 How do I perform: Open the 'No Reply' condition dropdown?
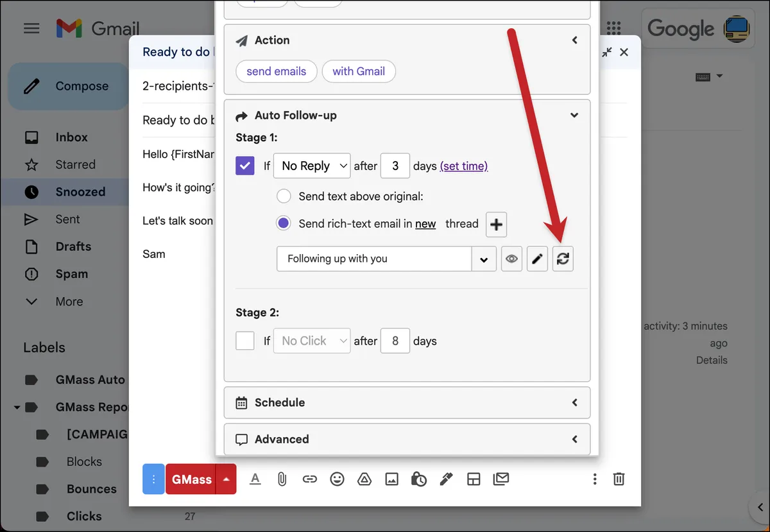coord(312,166)
